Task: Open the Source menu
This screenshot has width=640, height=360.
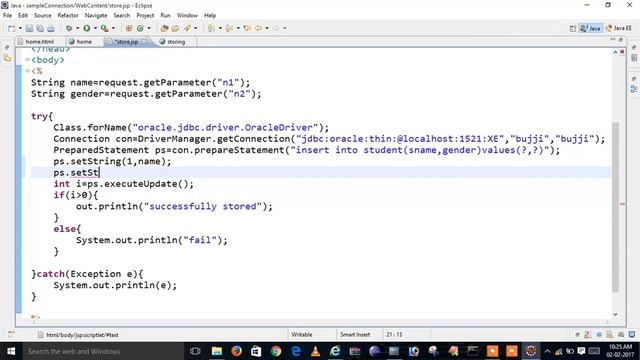Action: pos(42,15)
